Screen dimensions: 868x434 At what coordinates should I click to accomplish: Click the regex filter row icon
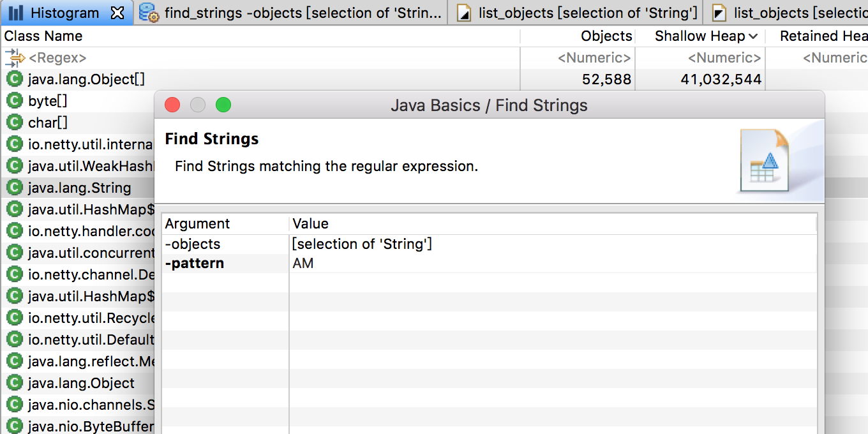tap(15, 58)
